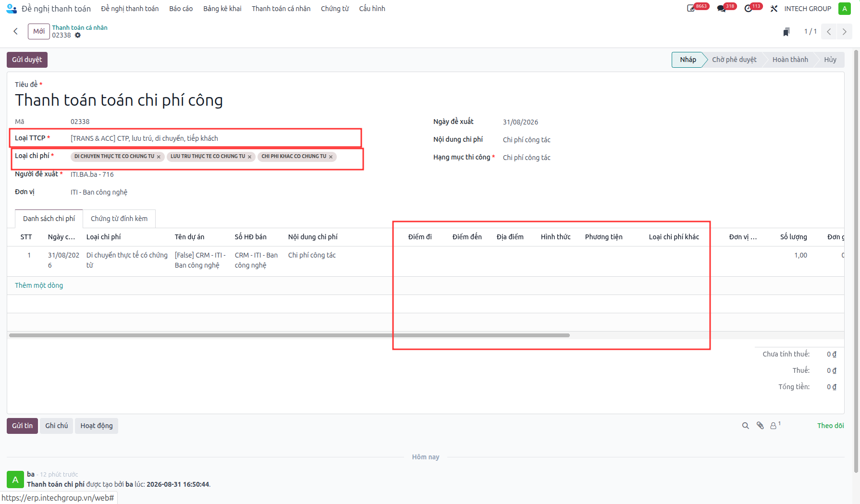The height and width of the screenshot is (504, 860).
Task: Open the Loại TTCP dropdown field
Action: click(214, 138)
